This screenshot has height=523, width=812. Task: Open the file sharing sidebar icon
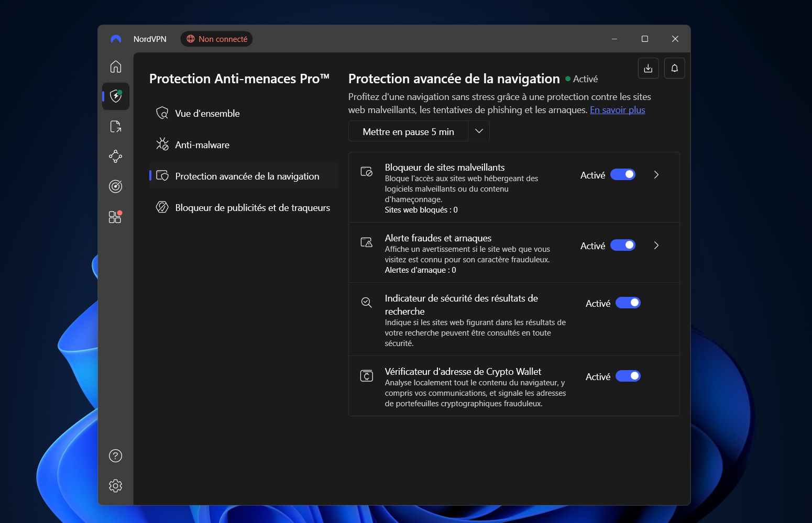click(x=115, y=126)
